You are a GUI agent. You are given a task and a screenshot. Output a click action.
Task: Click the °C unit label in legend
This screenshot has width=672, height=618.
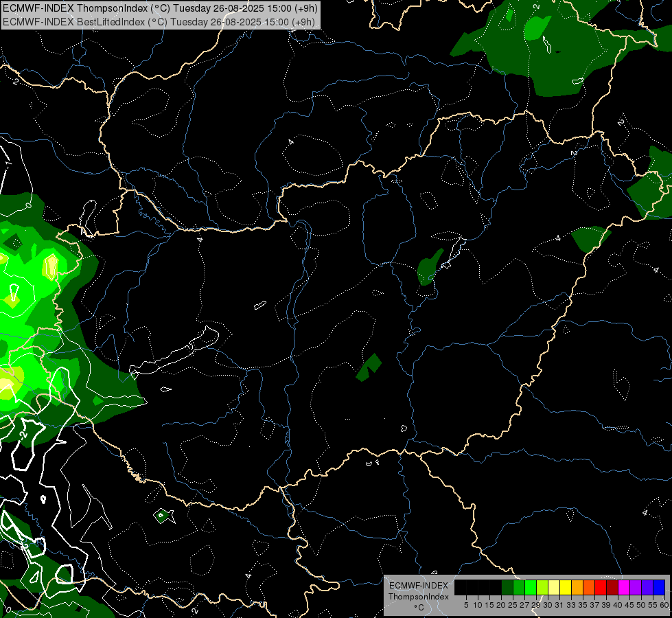[419, 607]
